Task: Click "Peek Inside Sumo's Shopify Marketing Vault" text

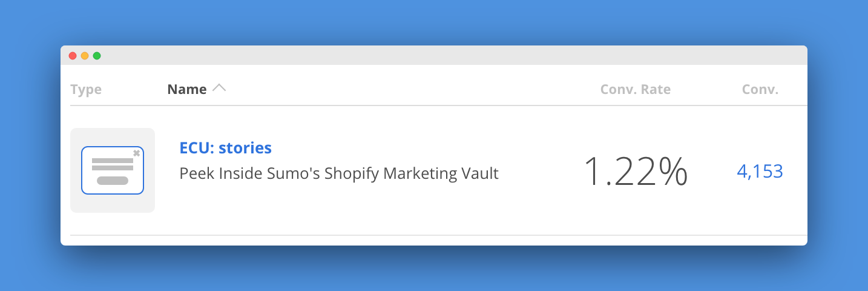Action: 339,174
